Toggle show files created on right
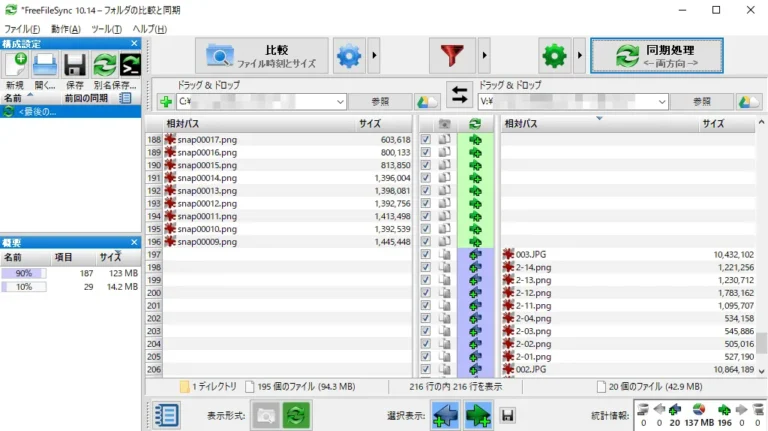The image size is (768, 431). pyautogui.click(x=478, y=415)
